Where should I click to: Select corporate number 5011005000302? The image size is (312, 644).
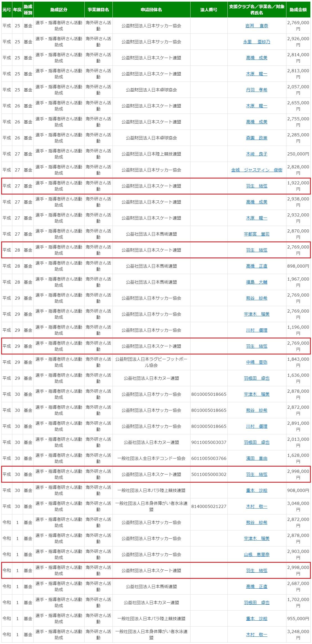tap(209, 474)
